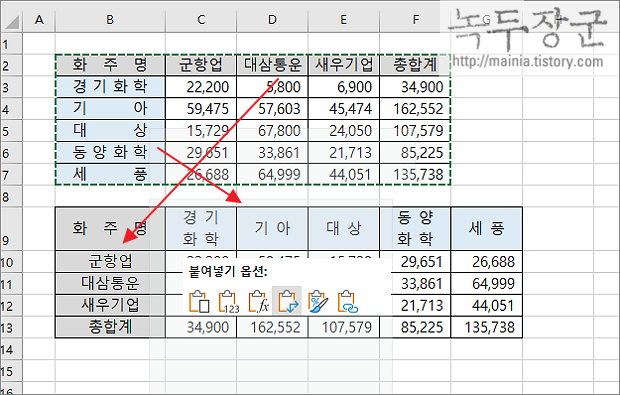This screenshot has width=620, height=395.
Task: Click cell F7 with value 135,738
Action: (415, 174)
